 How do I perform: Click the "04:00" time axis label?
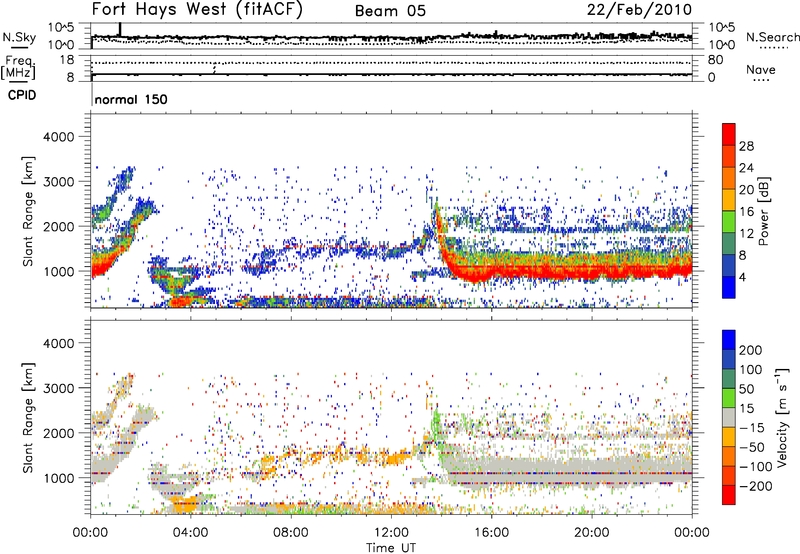[x=191, y=533]
